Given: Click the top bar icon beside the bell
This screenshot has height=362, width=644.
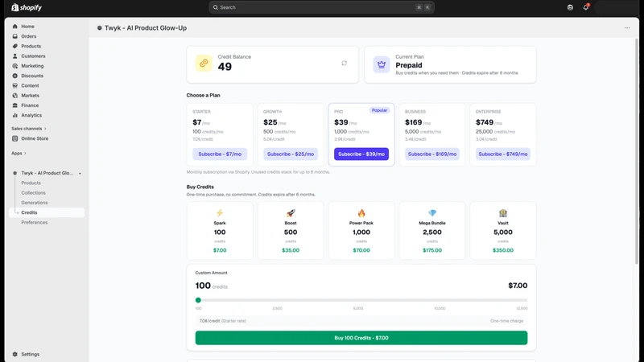Looking at the screenshot, I should [x=570, y=7].
